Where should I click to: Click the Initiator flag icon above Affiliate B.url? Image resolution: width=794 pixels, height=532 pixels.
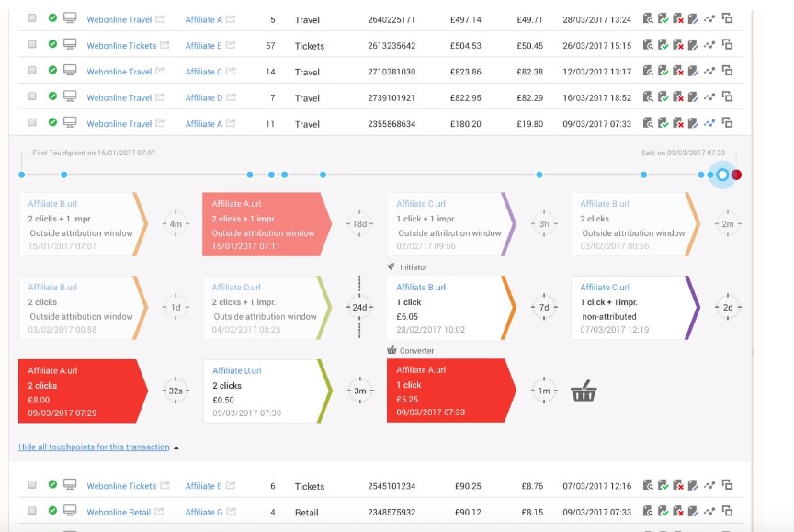coord(391,266)
